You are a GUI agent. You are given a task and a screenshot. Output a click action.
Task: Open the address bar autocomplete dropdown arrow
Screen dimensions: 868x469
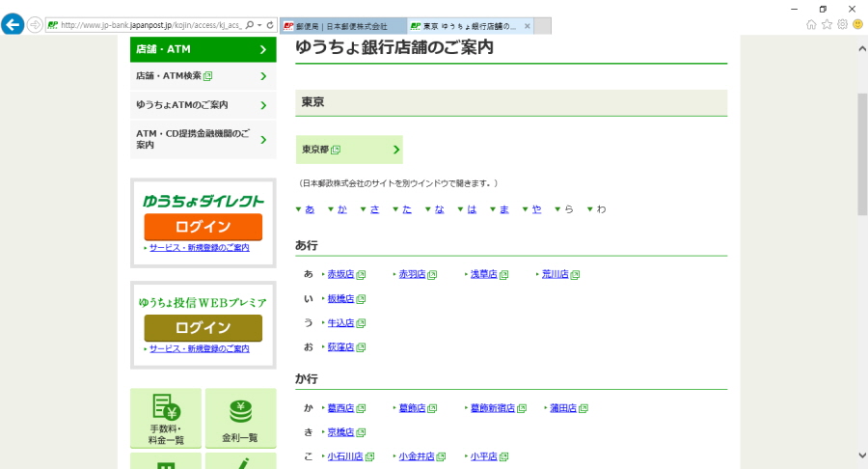259,25
